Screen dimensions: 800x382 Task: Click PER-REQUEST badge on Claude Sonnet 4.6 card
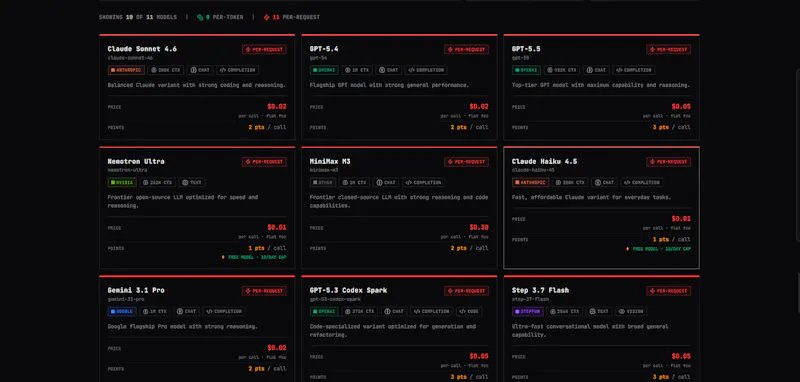pos(264,49)
